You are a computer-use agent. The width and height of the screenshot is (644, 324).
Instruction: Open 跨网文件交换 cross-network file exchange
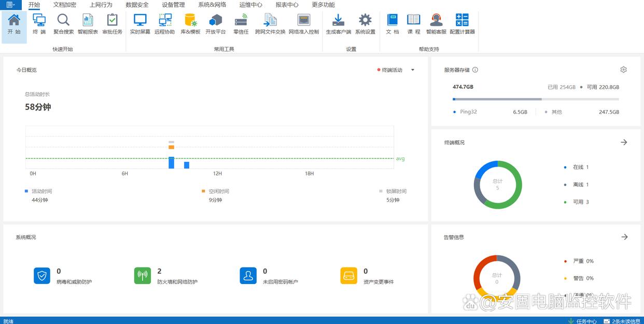coord(270,24)
